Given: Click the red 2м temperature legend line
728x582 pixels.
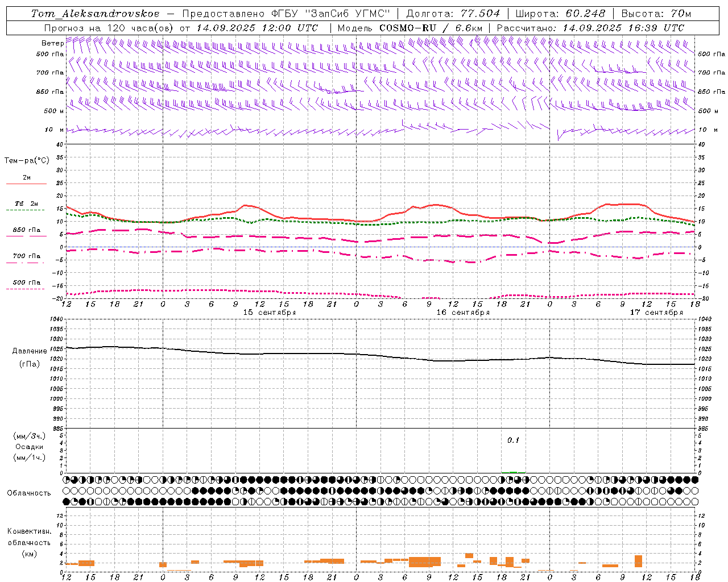Looking at the screenshot, I should [x=26, y=184].
